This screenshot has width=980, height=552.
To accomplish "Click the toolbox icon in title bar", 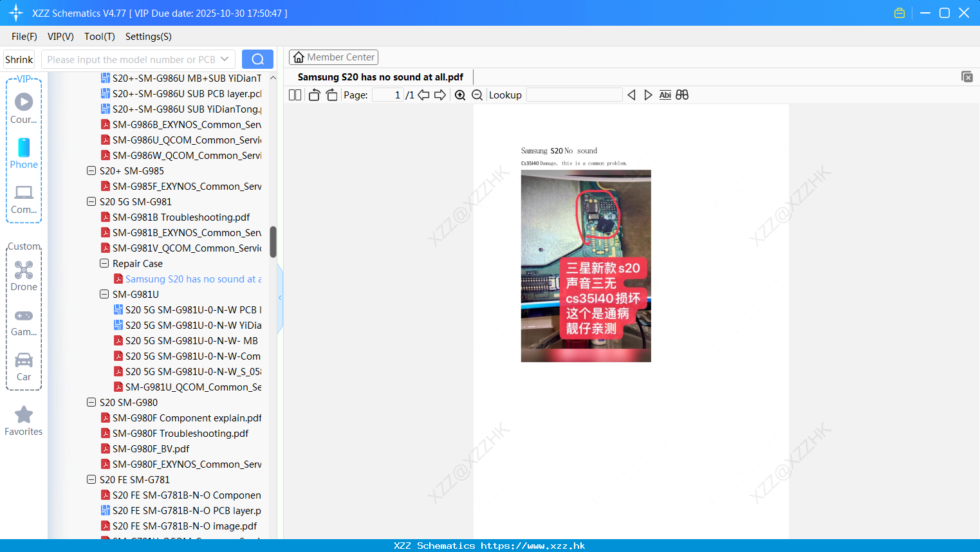I will pyautogui.click(x=900, y=13).
